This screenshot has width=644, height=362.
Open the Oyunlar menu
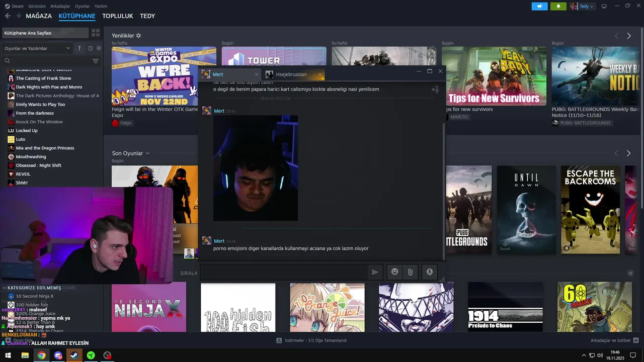[x=83, y=7]
